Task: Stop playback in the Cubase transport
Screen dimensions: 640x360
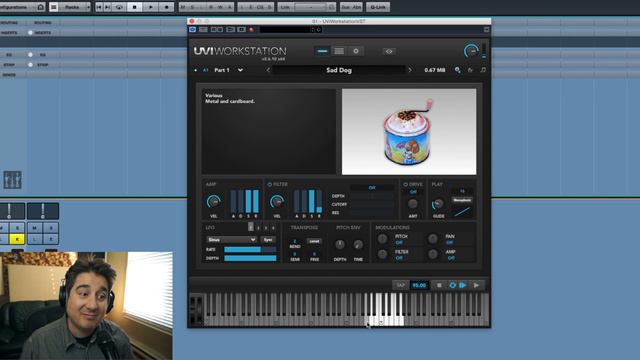Action: tap(134, 7)
